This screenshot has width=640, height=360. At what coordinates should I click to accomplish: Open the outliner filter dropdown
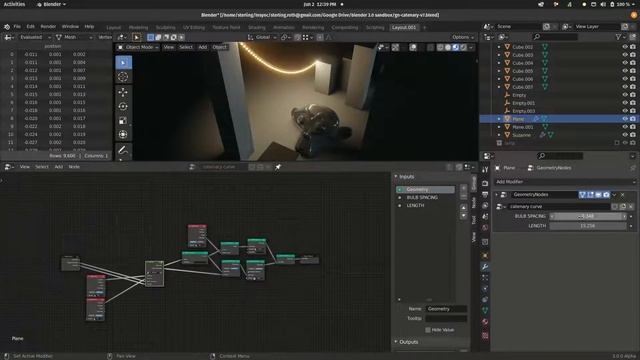point(622,37)
